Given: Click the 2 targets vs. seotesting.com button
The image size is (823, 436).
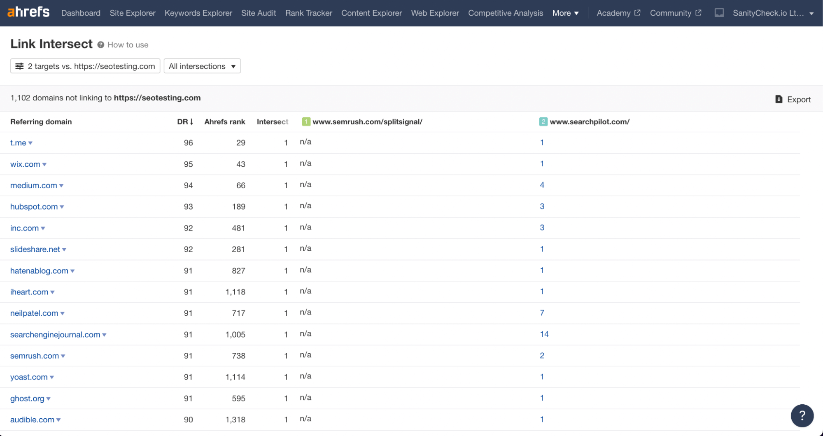Looking at the screenshot, I should point(92,66).
